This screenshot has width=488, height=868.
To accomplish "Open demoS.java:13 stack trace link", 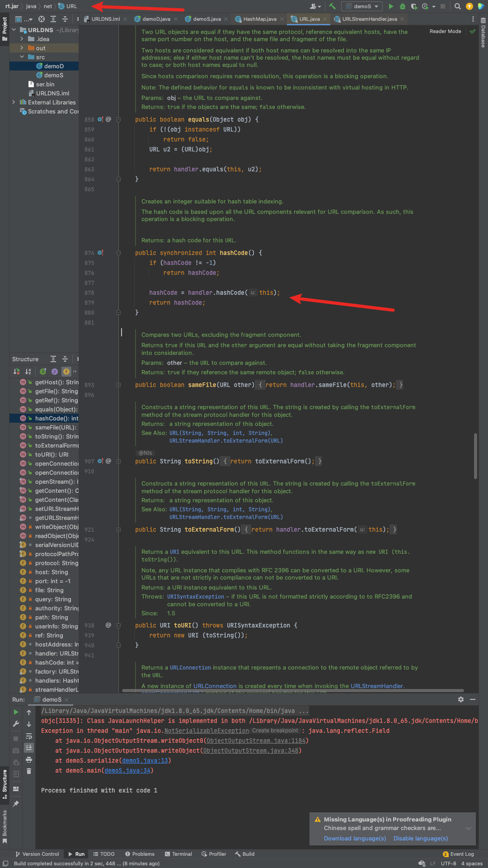I will (145, 760).
